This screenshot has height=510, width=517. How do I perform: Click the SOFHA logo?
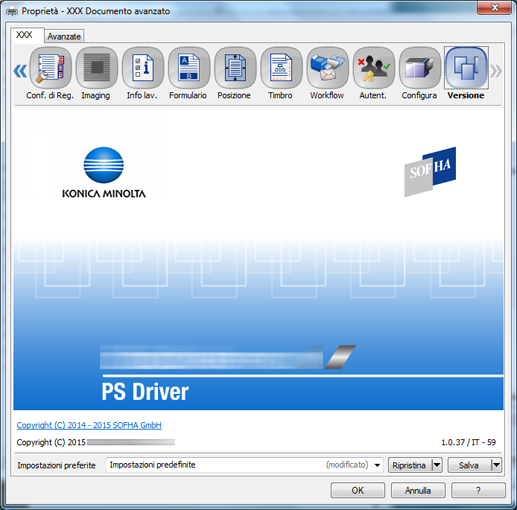430,171
